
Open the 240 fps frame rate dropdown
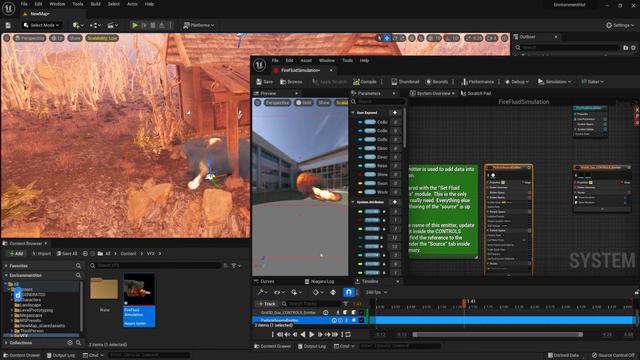pos(376,292)
